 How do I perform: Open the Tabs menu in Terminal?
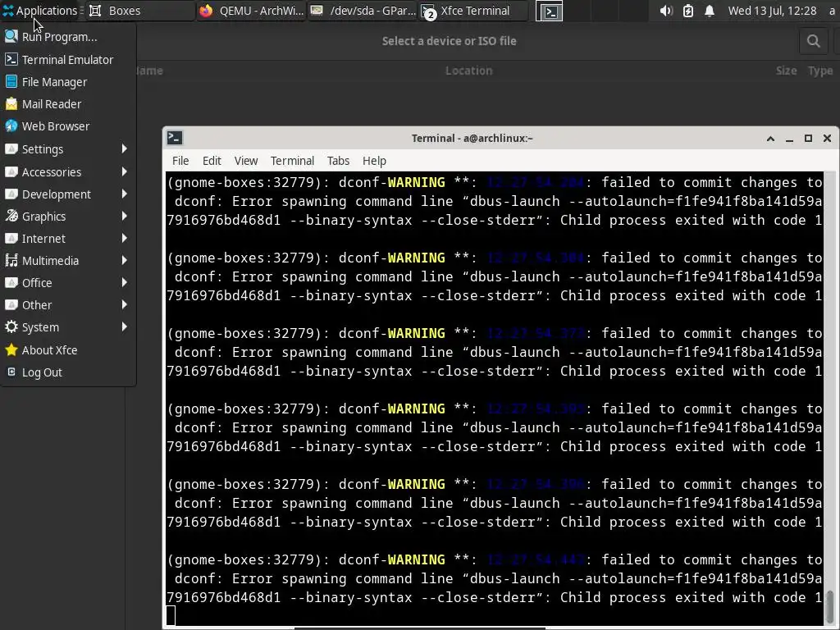(x=338, y=161)
